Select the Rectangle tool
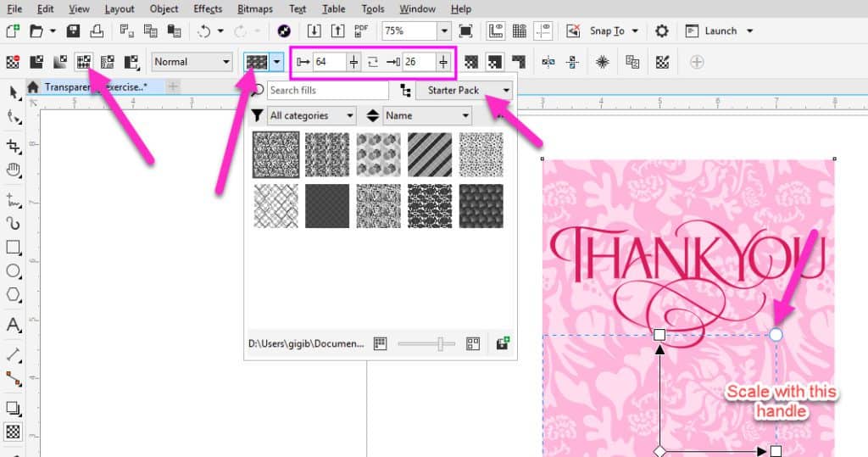This screenshot has height=457, width=868. coord(14,248)
